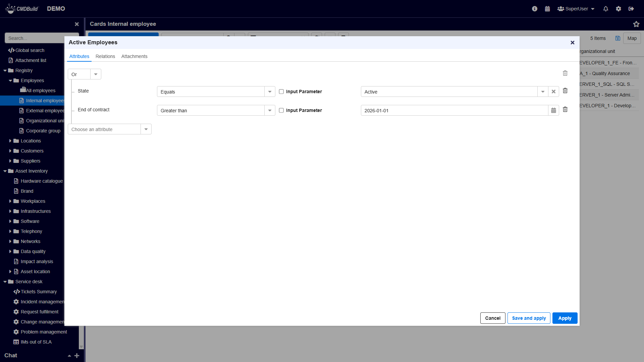Switch to the Relations tab

[105, 56]
